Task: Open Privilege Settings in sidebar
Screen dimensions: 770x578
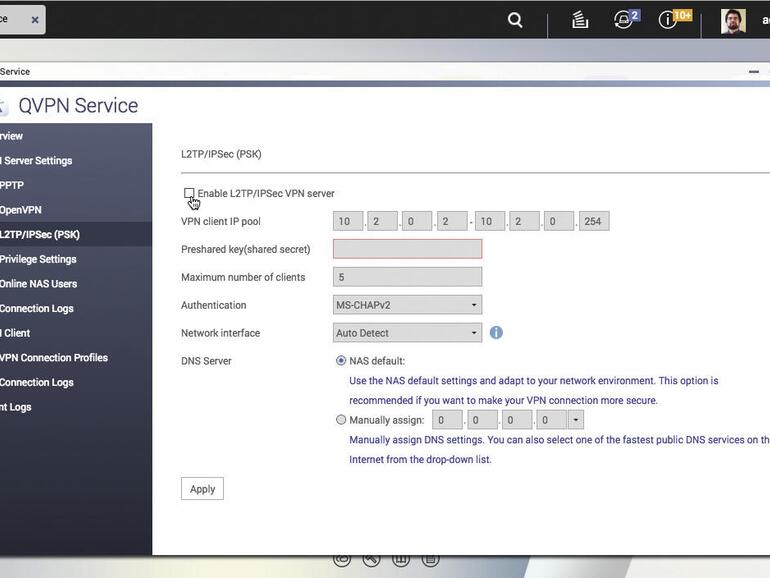Action: pos(38,259)
